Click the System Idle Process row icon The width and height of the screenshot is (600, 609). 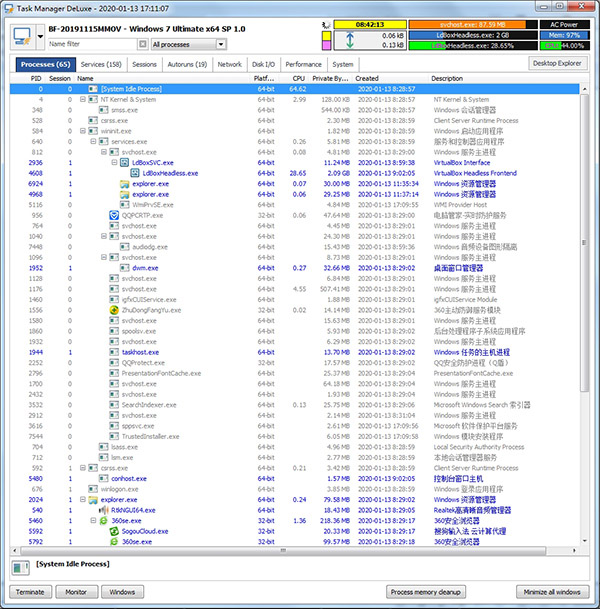[x=93, y=89]
